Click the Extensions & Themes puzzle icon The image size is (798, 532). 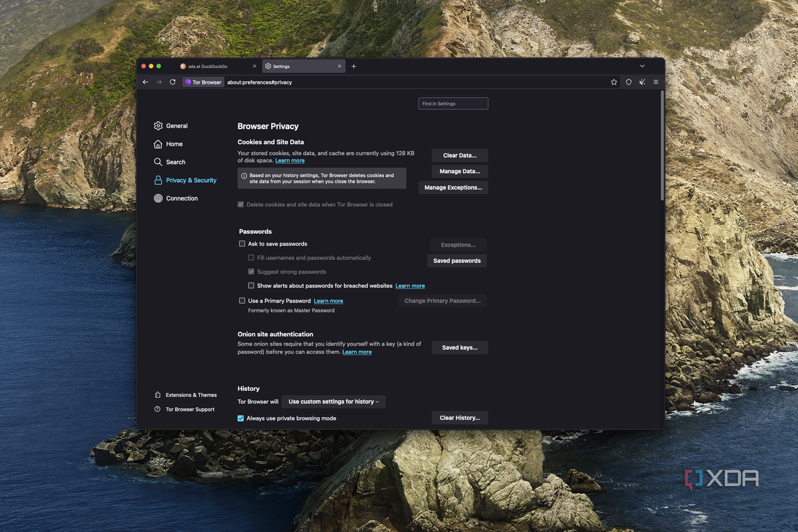tap(158, 395)
